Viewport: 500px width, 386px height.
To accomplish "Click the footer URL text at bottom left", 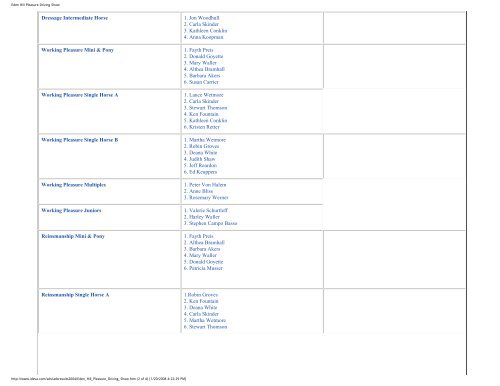I will point(98,379).
